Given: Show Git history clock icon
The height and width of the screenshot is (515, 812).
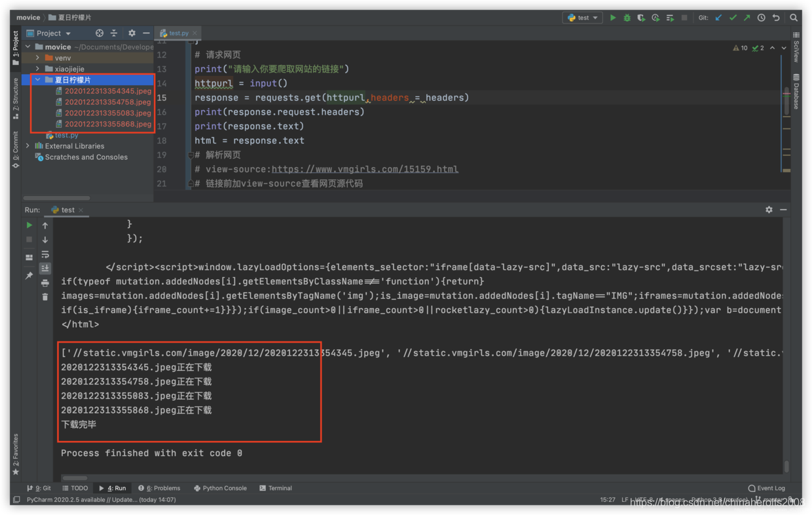Looking at the screenshot, I should (762, 18).
